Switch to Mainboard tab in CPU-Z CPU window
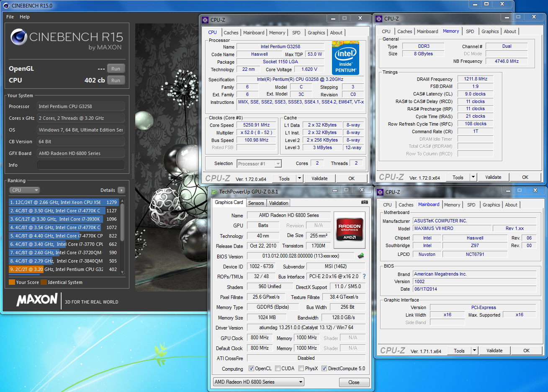 254,33
